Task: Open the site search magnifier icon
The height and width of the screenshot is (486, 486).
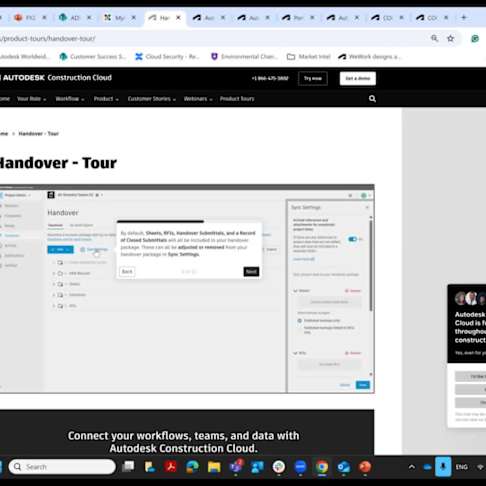Action: point(372,99)
